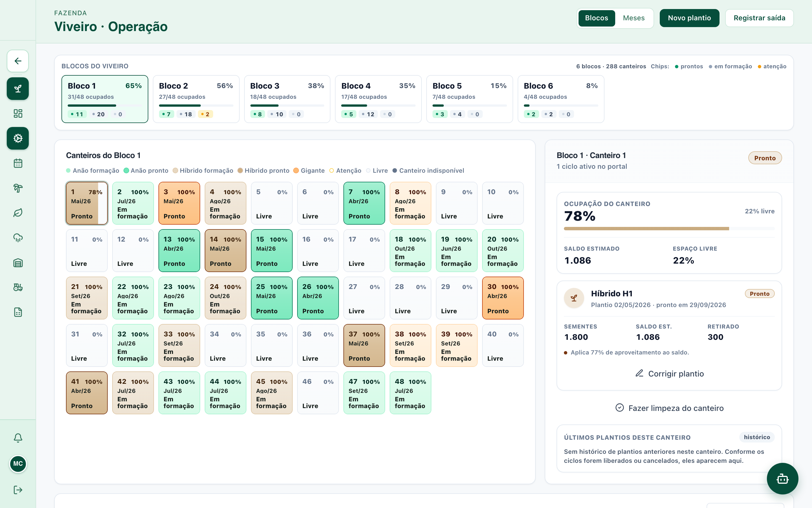Click the MC user avatar
Screen dimensions: 812x508
(18, 464)
